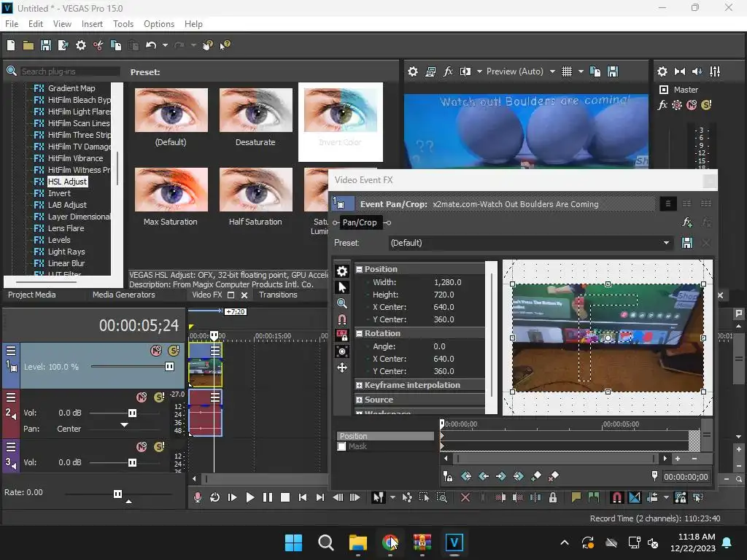Select Levels plug-in in the list
The image size is (747, 560).
tap(58, 240)
